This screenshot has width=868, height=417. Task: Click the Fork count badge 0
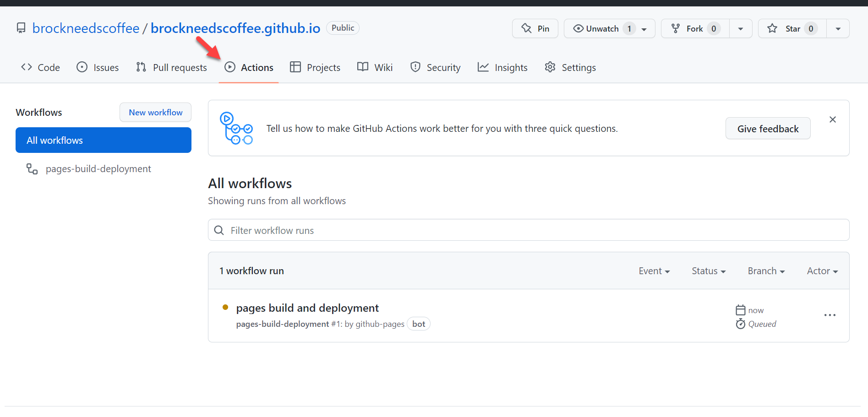pos(714,28)
